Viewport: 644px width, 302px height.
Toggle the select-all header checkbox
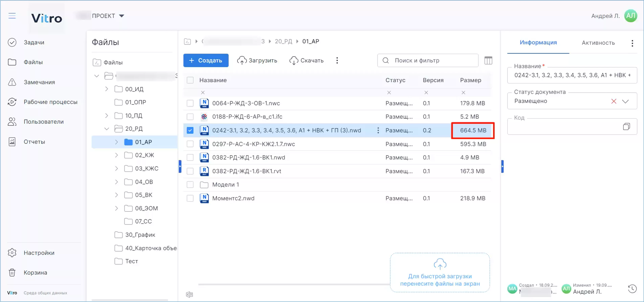coord(190,80)
